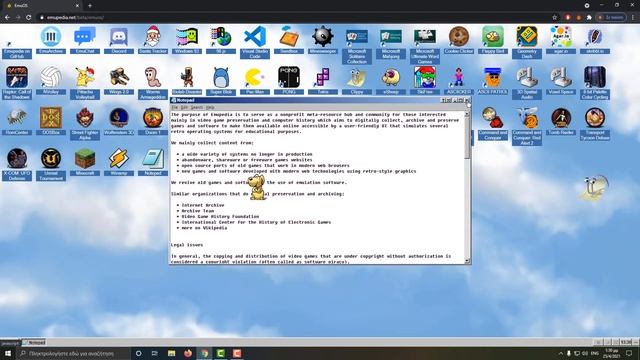
Task: Click the 'Internet Archive' line in Notepad
Action: [203, 205]
